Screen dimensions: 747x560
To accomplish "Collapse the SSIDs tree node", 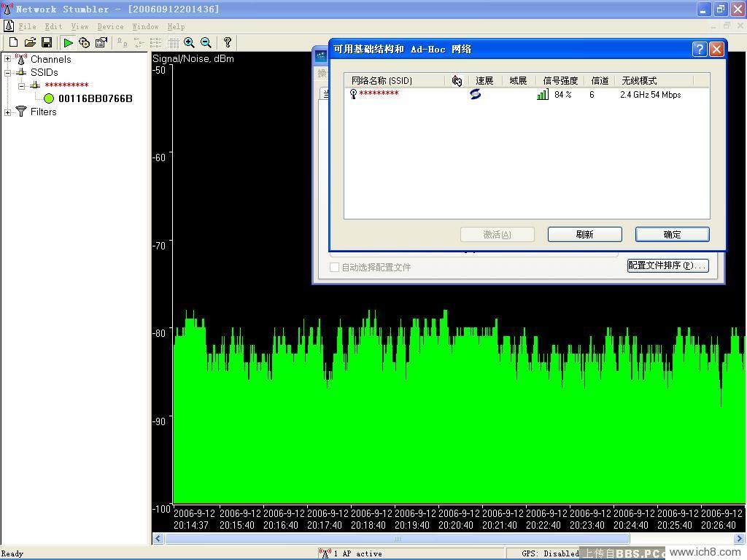I will tap(8, 72).
